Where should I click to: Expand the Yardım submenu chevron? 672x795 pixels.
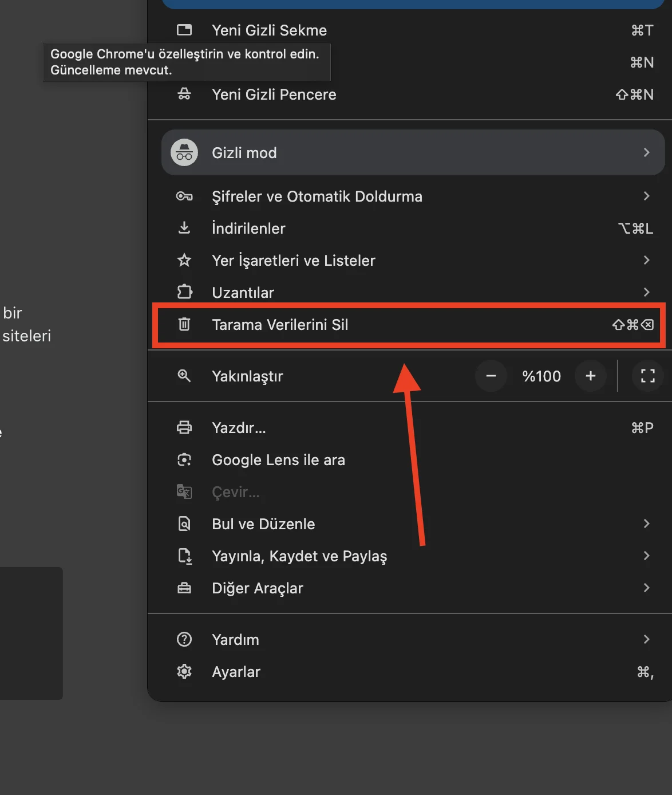tap(646, 639)
